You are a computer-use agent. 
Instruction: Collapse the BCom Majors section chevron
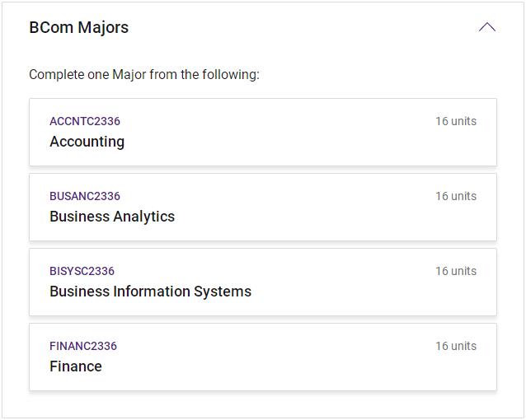(x=486, y=27)
